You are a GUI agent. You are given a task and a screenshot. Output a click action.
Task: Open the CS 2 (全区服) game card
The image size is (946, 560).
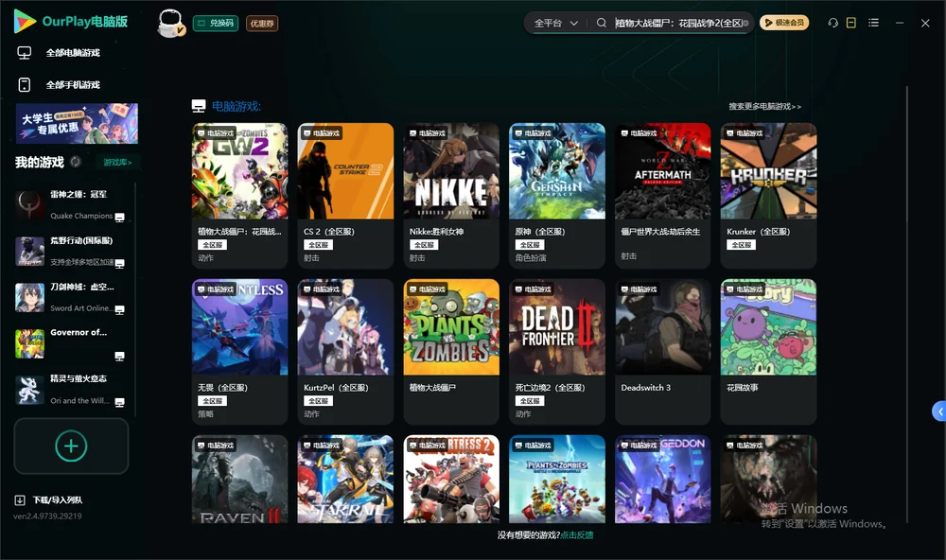tap(345, 196)
